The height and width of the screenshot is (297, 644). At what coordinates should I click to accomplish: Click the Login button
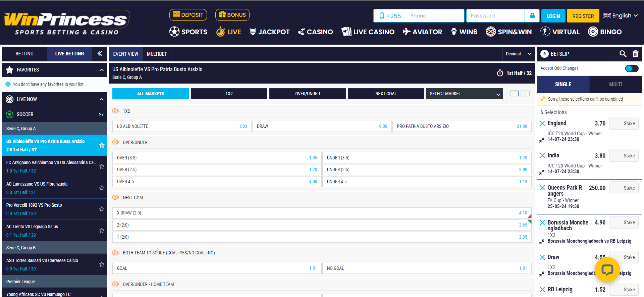coord(553,16)
